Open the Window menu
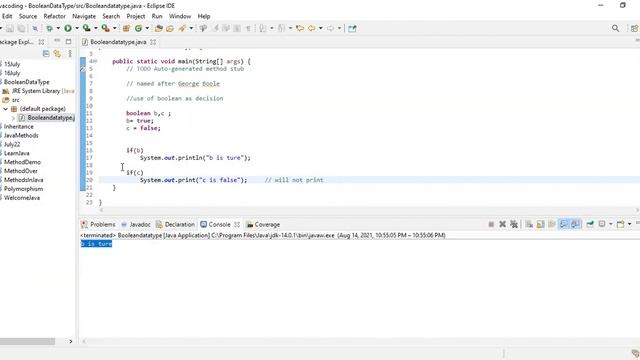 [x=180, y=16]
